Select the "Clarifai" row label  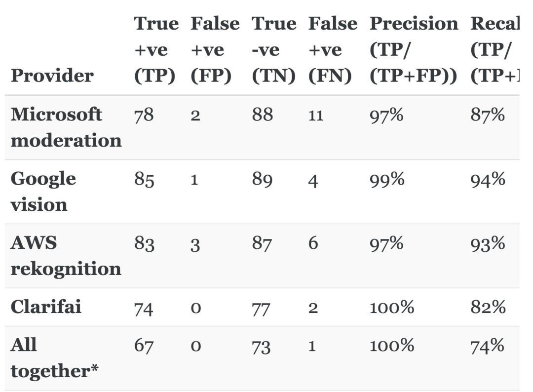point(46,307)
